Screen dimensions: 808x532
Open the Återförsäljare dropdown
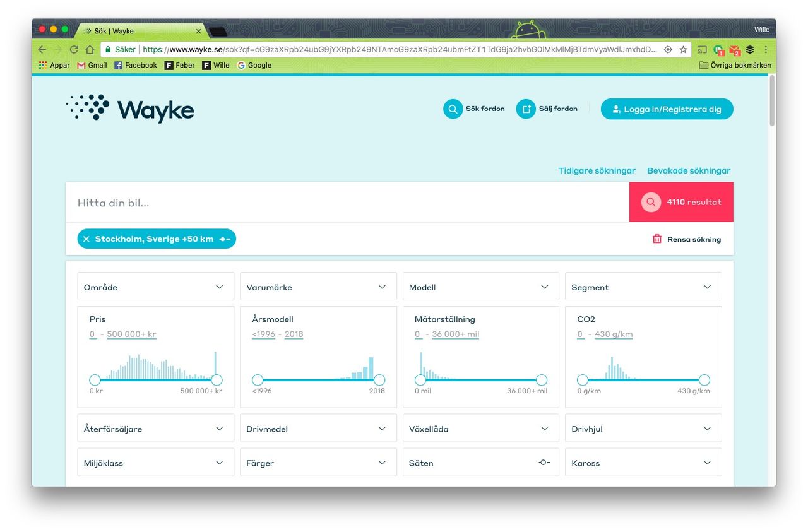click(155, 429)
